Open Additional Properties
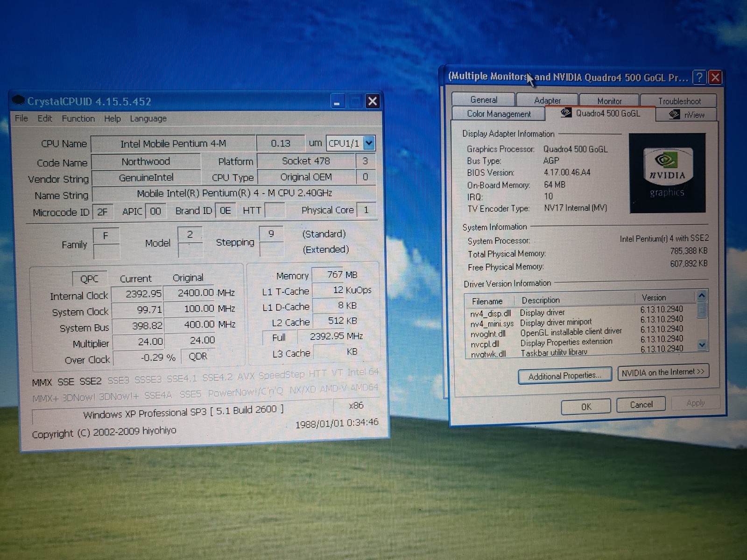The width and height of the screenshot is (747, 560). click(x=564, y=376)
